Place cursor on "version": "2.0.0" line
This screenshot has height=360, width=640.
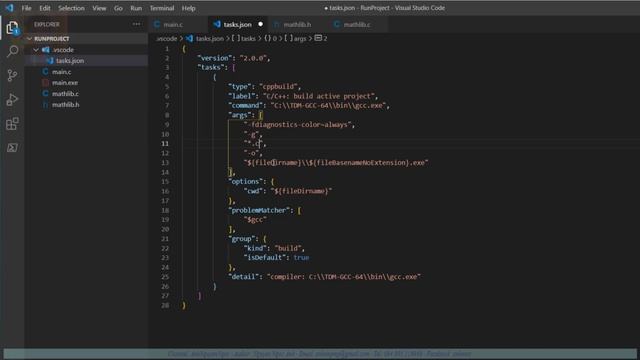click(233, 58)
